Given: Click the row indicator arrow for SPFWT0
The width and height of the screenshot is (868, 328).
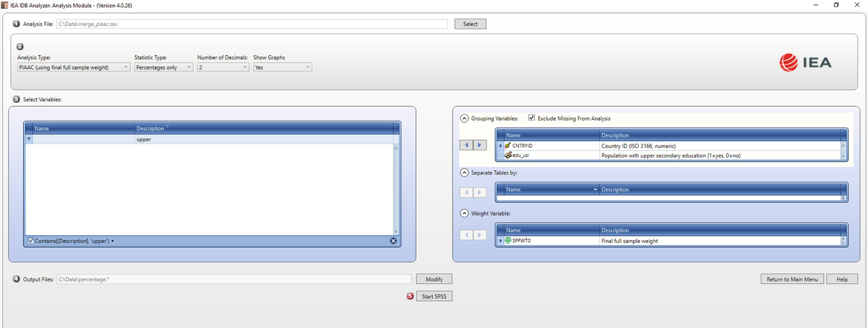Looking at the screenshot, I should 500,241.
